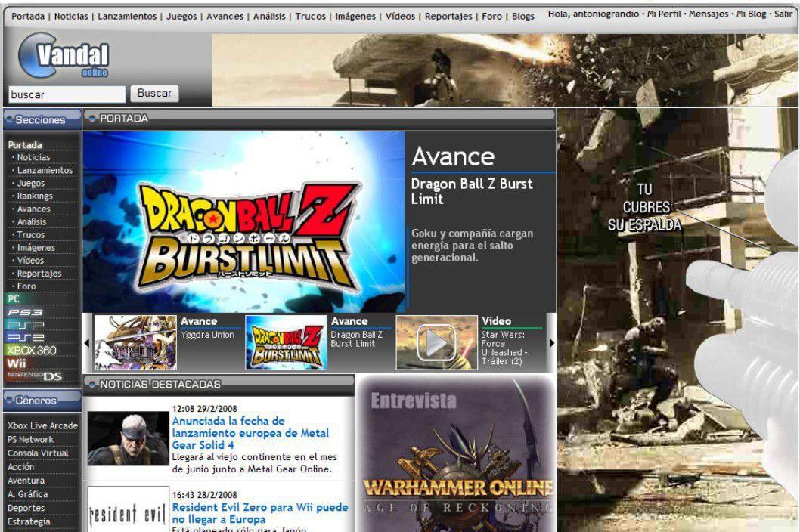Screen dimensions: 800x532
Task: Open the Xbox Live Arcade genre link
Action: tap(42, 425)
